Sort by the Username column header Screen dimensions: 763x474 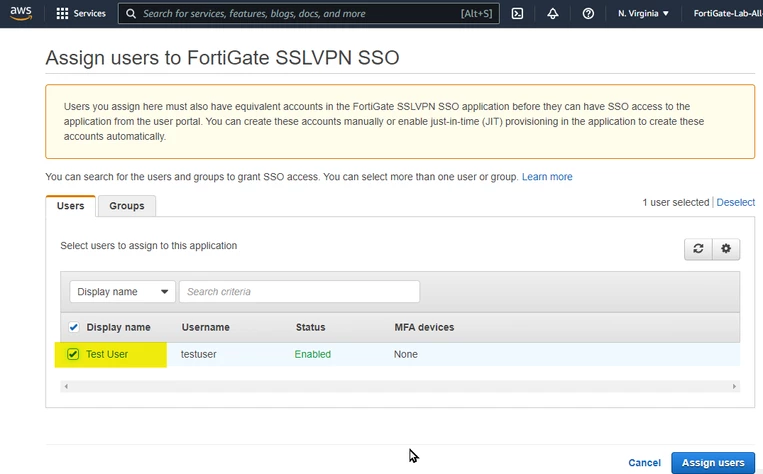coord(205,327)
